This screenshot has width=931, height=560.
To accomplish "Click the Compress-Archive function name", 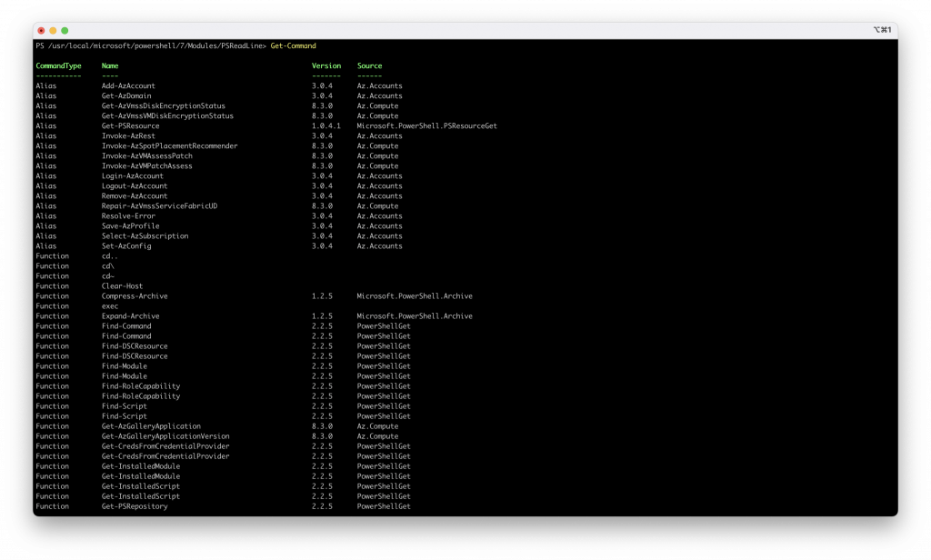I will point(135,296).
